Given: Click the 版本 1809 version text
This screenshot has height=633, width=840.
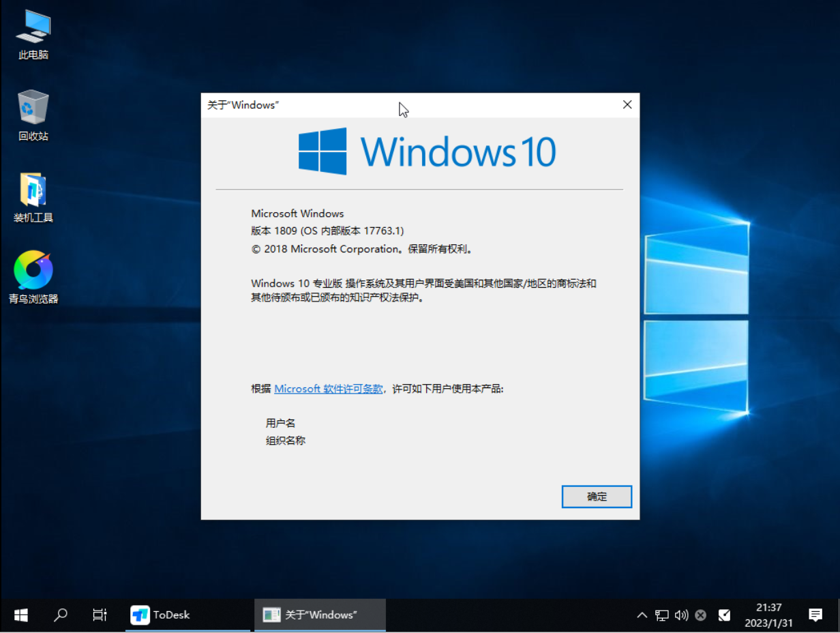Looking at the screenshot, I should [x=327, y=231].
